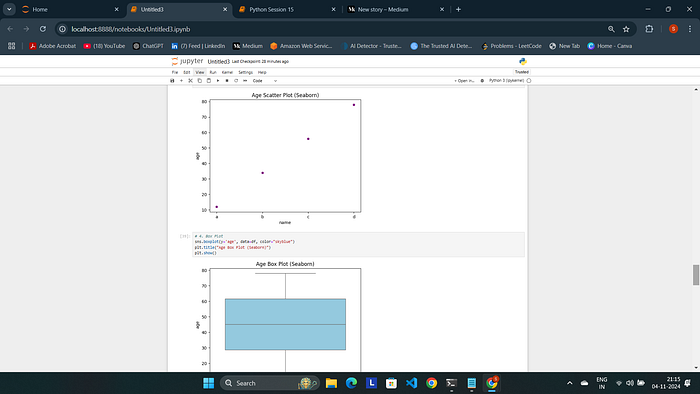The height and width of the screenshot is (394, 700).
Task: Open the Help menu in Jupyter
Action: pos(262,72)
